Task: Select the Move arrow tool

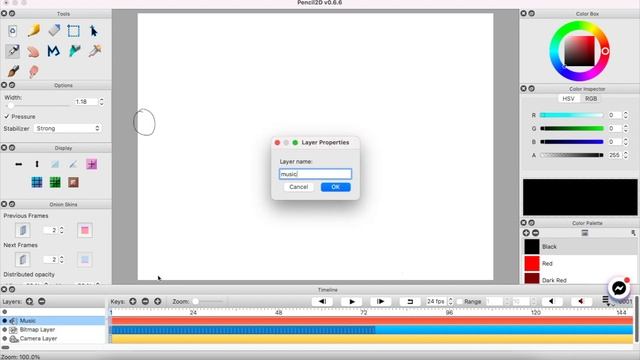Action: 94,31
